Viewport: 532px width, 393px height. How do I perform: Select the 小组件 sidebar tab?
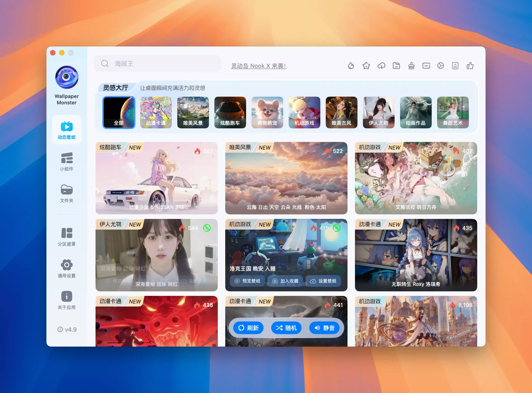coord(67,161)
